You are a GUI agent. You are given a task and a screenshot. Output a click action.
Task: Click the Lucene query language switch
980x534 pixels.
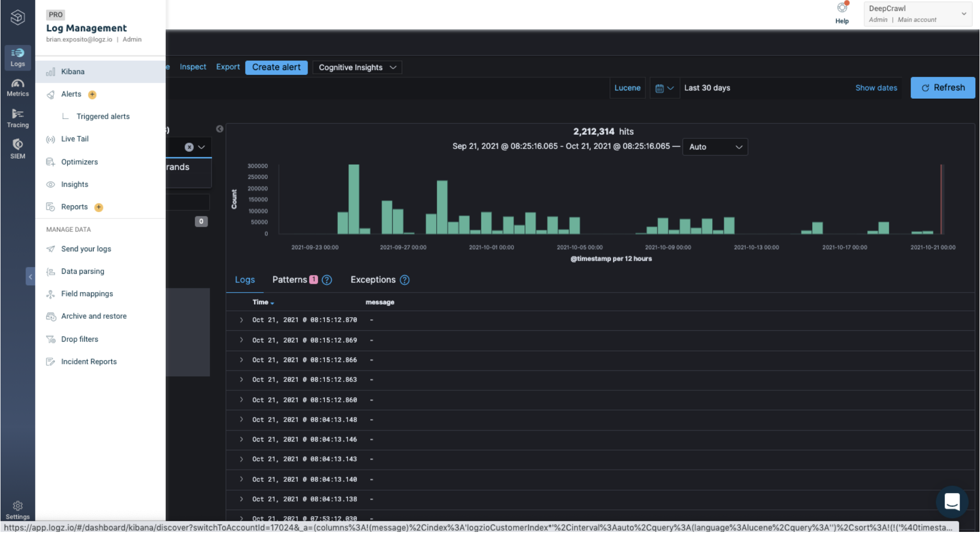click(627, 88)
